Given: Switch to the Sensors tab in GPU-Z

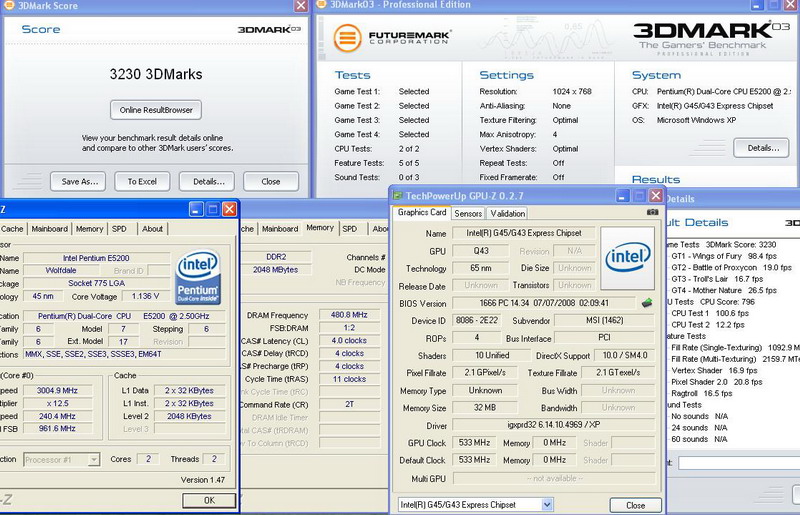Looking at the screenshot, I should (x=468, y=213).
